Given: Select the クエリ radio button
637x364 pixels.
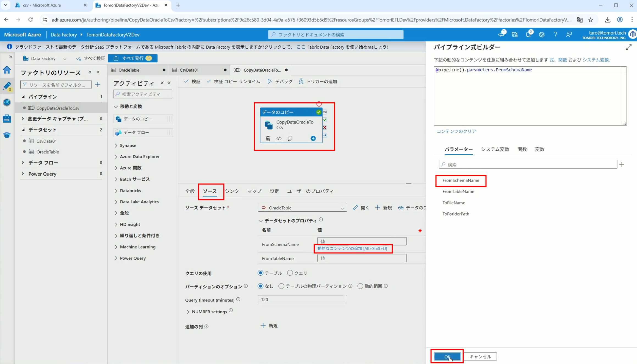Looking at the screenshot, I should pos(290,273).
